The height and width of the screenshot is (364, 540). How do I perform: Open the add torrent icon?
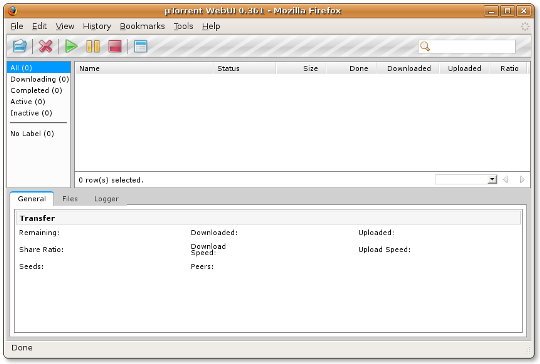click(x=20, y=46)
